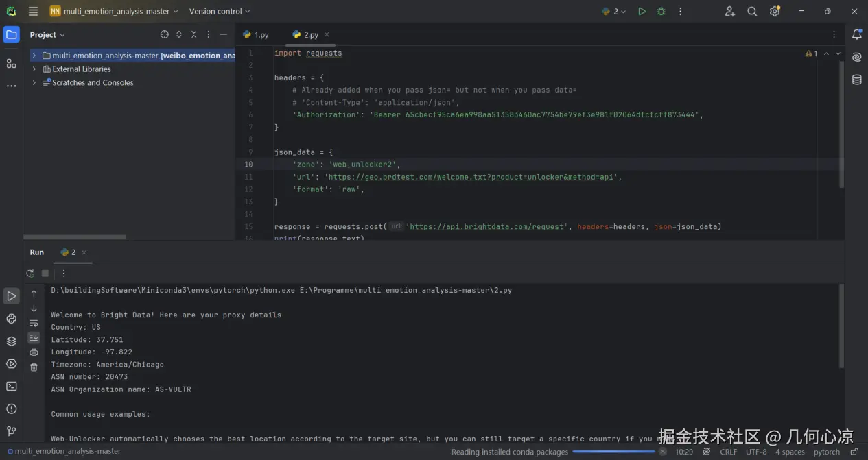Open IDE settings gear icon
The width and height of the screenshot is (868, 460).
[x=775, y=12]
